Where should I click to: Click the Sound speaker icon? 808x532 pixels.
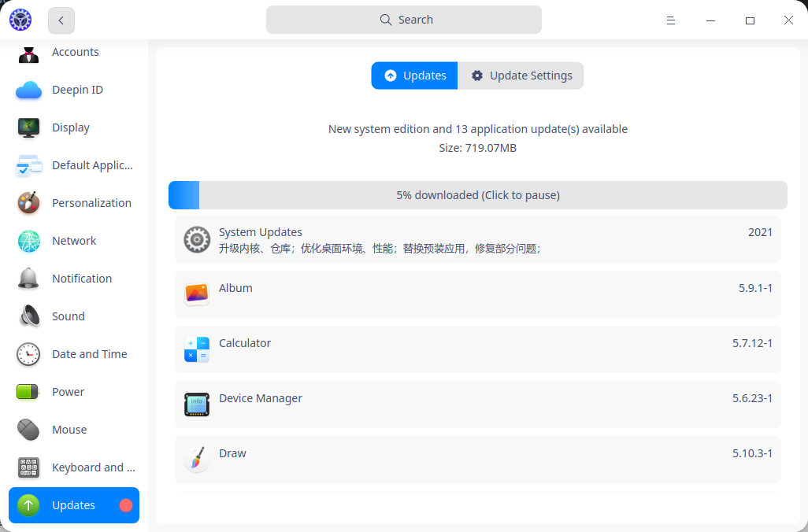(29, 316)
